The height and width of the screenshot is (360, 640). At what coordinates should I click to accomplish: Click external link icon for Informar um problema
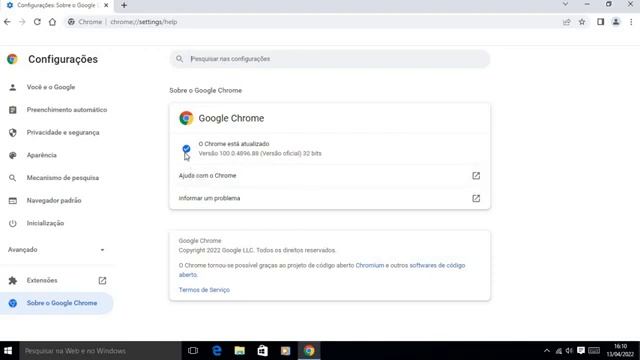[x=476, y=198]
